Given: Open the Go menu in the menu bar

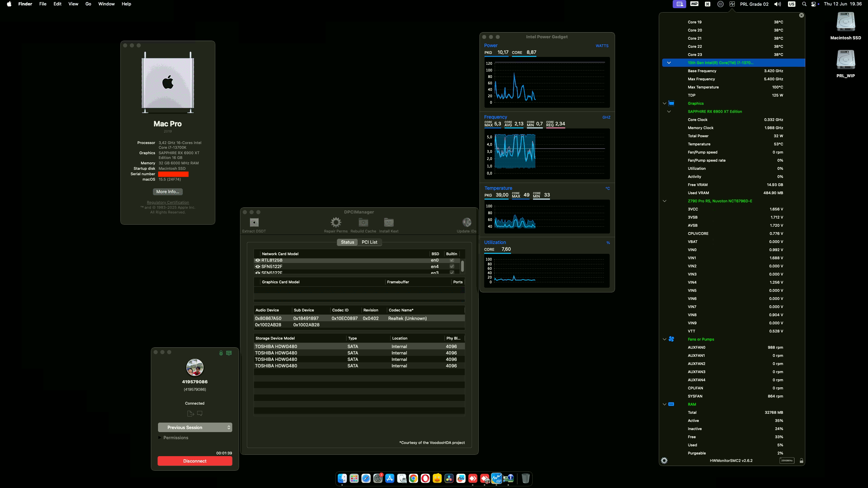Looking at the screenshot, I should 88,4.
